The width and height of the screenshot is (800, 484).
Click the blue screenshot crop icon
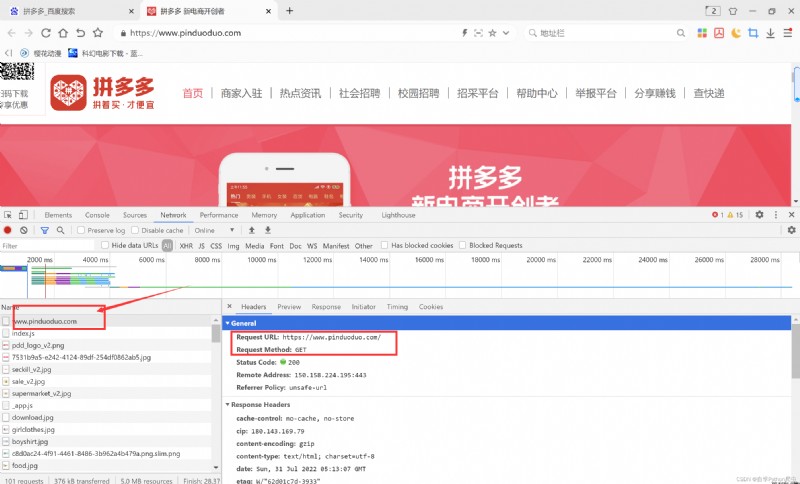tap(753, 33)
